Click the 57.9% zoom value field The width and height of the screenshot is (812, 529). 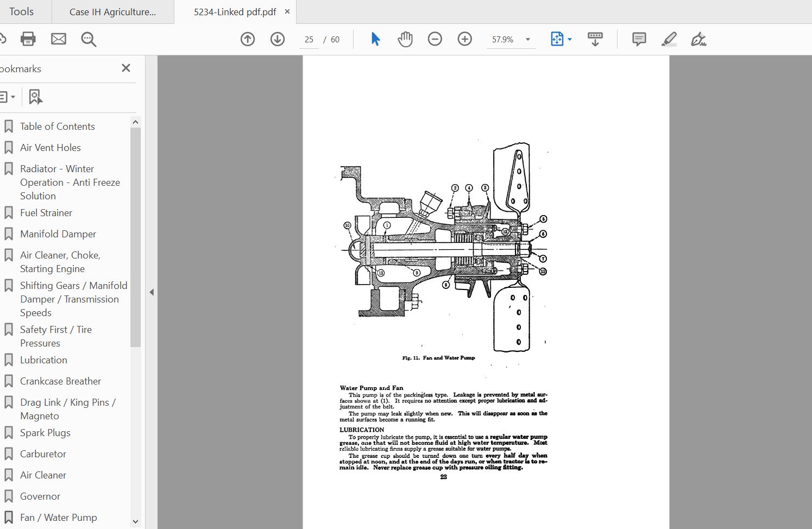tap(503, 40)
